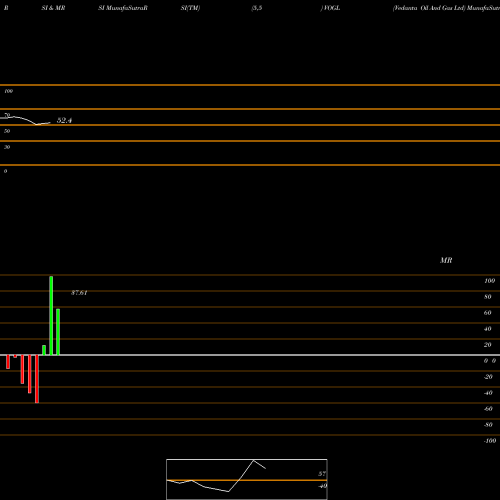Open the mini RSI preview chart
Image resolution: width=500 pixels, height=500 pixels.
tap(247, 479)
